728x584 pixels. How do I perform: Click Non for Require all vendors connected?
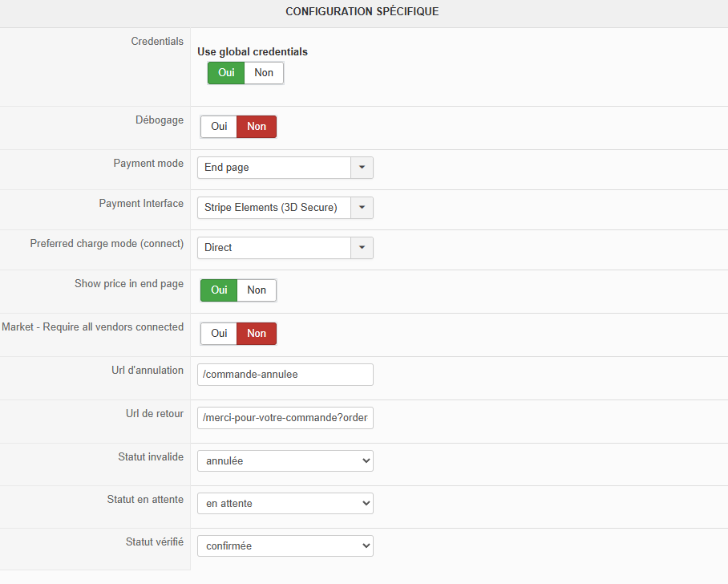point(257,334)
